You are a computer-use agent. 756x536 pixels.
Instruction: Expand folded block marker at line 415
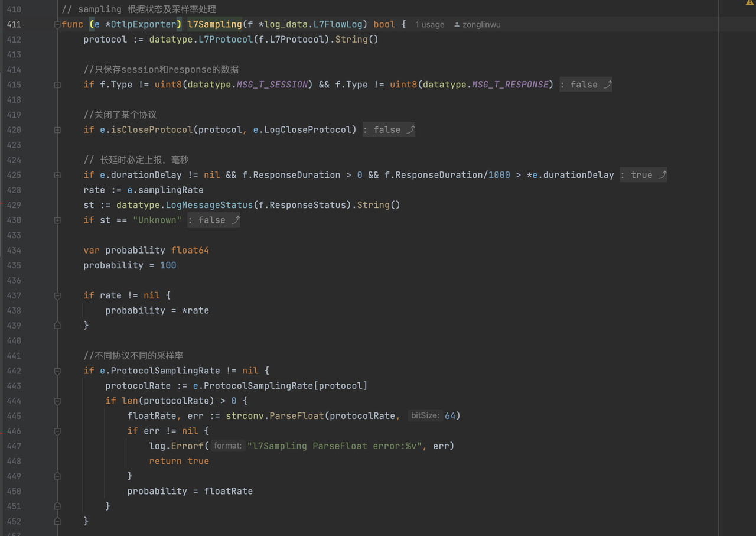point(57,85)
